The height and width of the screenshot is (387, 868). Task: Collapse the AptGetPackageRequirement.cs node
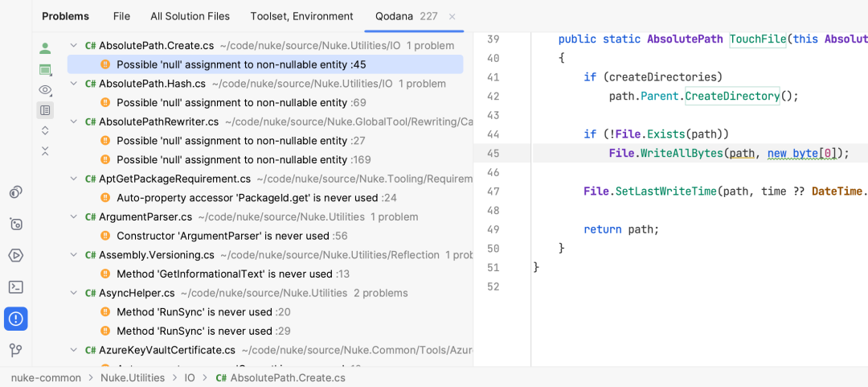tap(74, 179)
